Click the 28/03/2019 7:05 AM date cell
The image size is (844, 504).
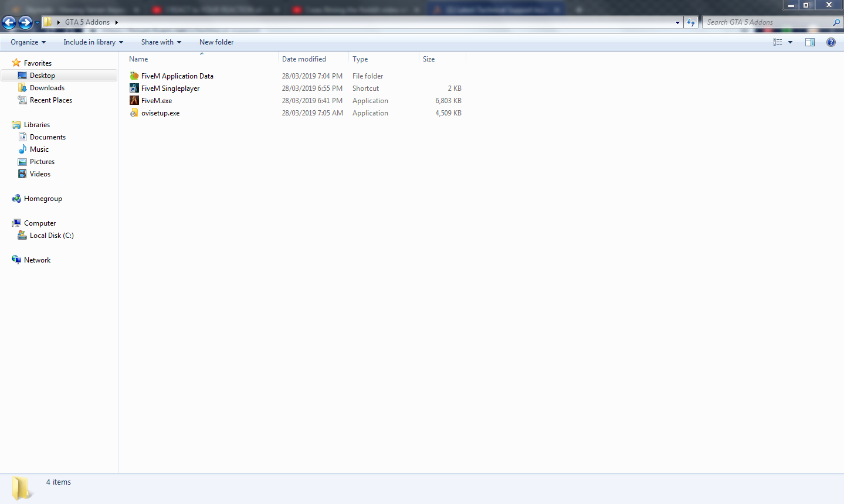pos(313,113)
